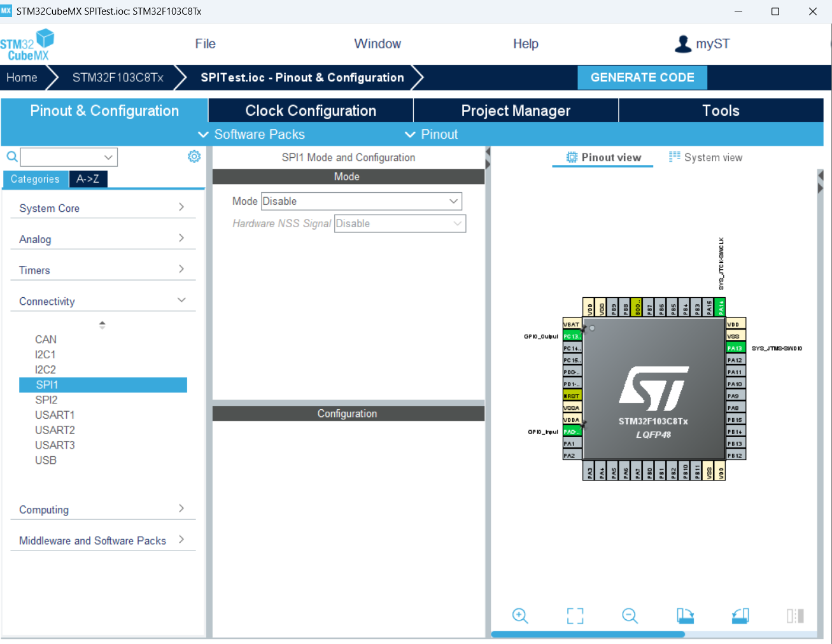Rotate chip view clockwise icon
The width and height of the screenshot is (832, 644).
tap(685, 615)
